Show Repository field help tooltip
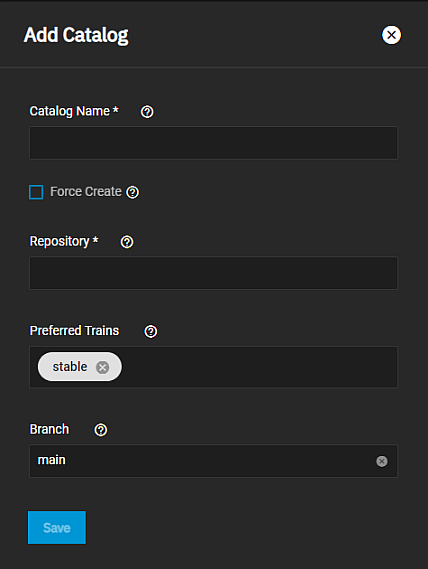 click(x=127, y=242)
